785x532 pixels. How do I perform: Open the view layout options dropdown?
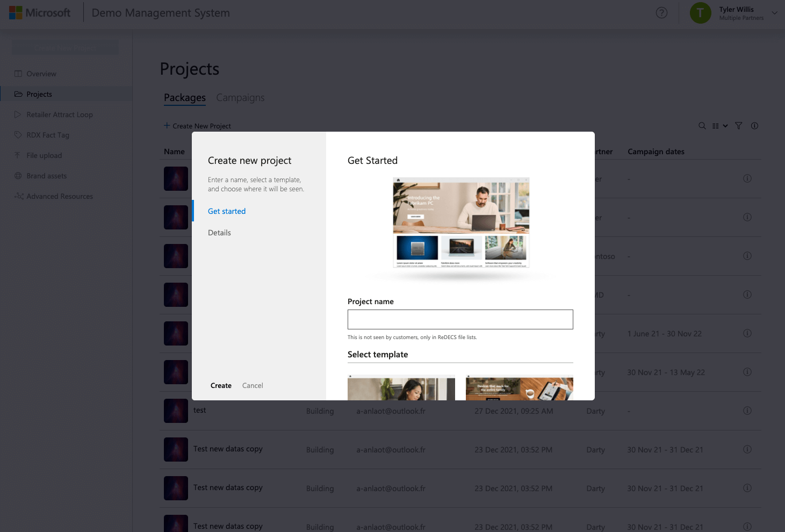pos(719,126)
